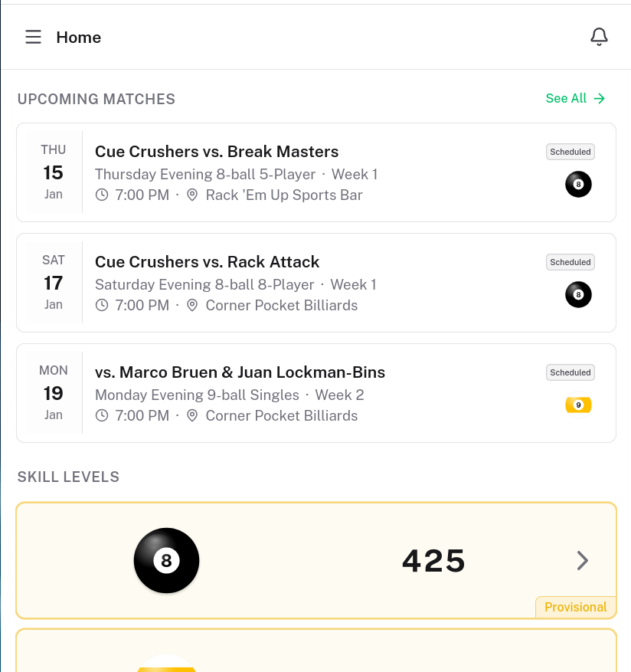631x672 pixels.
Task: Click the location pin for Rack 'Em Up Sports Bar
Action: 191,195
